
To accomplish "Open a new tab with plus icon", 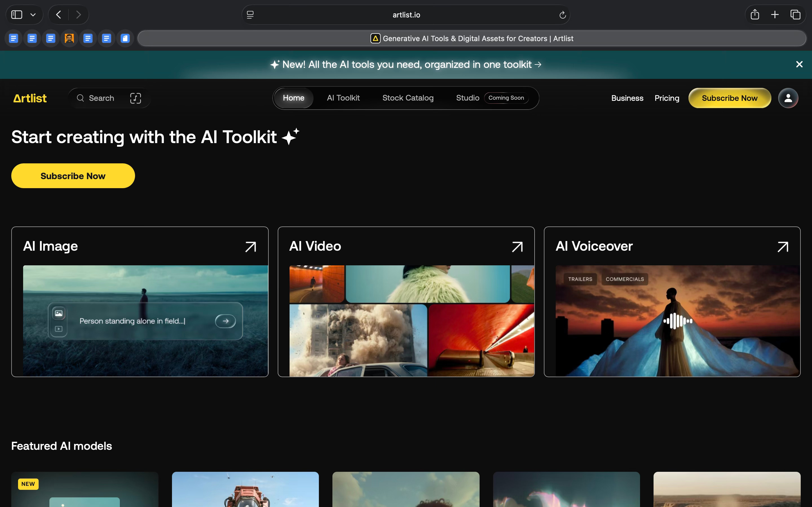I will point(775,15).
